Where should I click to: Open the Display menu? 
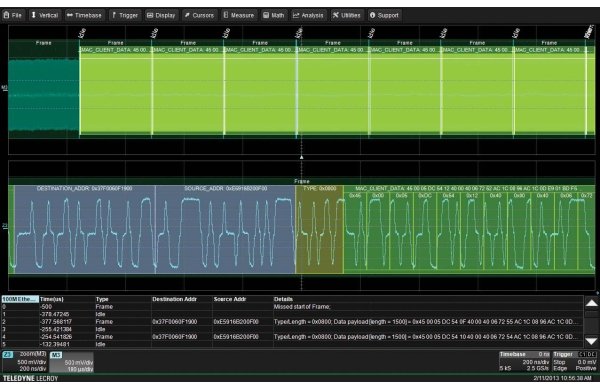click(161, 15)
